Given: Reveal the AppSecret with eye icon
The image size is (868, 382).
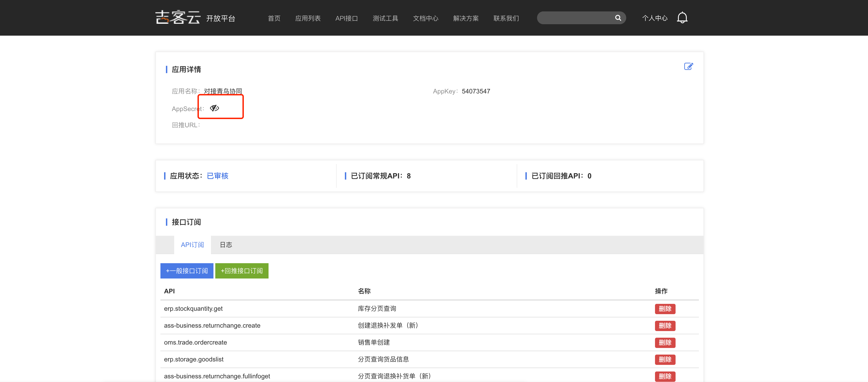Looking at the screenshot, I should click(x=214, y=108).
